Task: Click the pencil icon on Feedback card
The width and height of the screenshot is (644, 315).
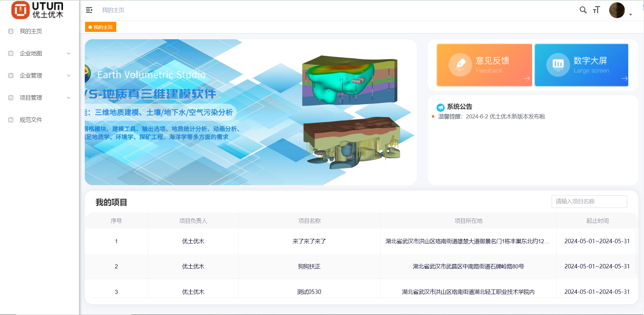Action: point(460,65)
